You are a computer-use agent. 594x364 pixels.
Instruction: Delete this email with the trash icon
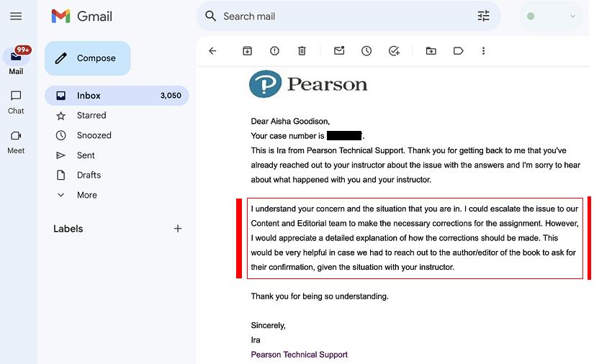(x=302, y=51)
